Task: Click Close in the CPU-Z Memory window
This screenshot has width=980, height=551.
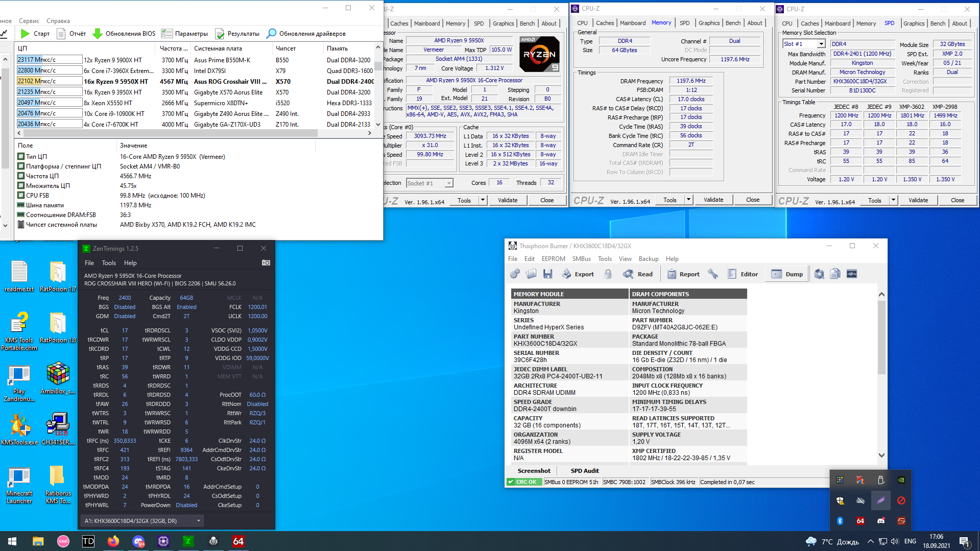Action: click(x=753, y=200)
